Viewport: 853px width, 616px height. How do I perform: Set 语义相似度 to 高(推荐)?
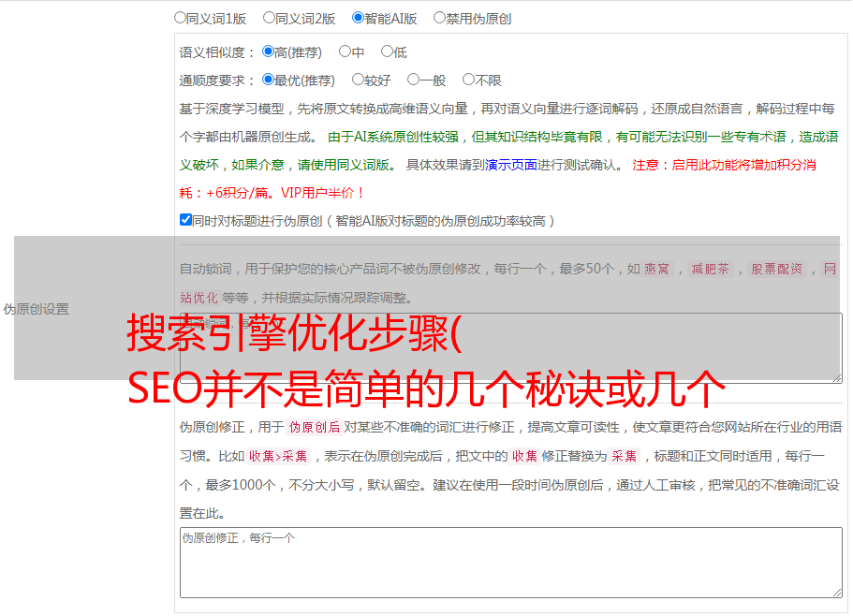(x=268, y=51)
